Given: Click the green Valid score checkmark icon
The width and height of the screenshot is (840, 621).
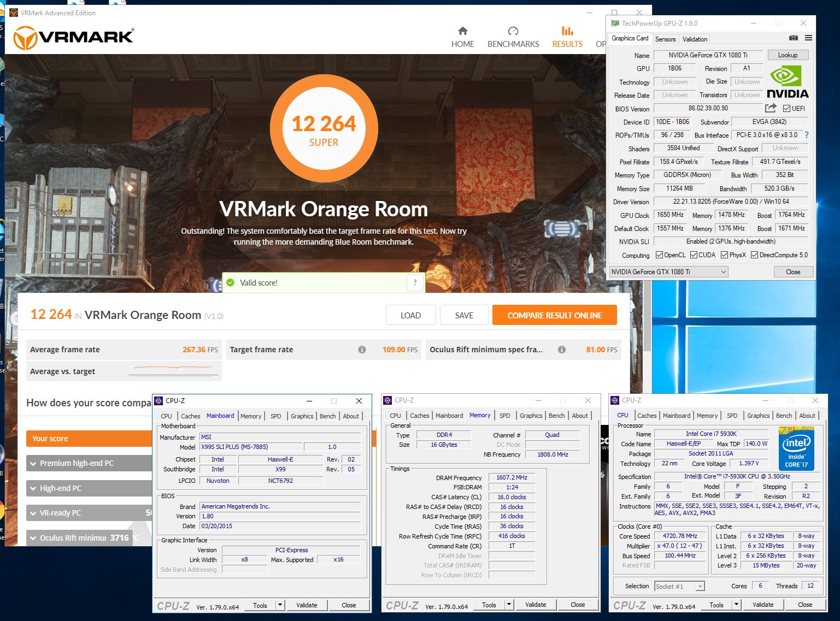Looking at the screenshot, I should click(230, 282).
